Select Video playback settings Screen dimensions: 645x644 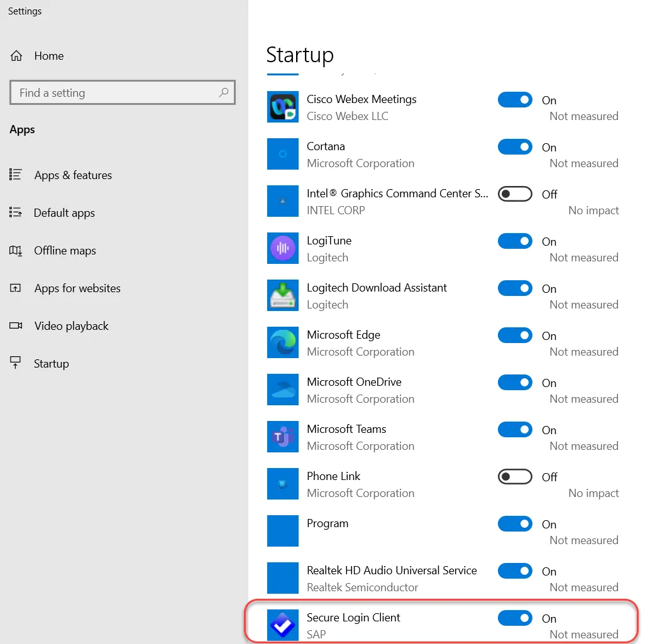pyautogui.click(x=72, y=326)
